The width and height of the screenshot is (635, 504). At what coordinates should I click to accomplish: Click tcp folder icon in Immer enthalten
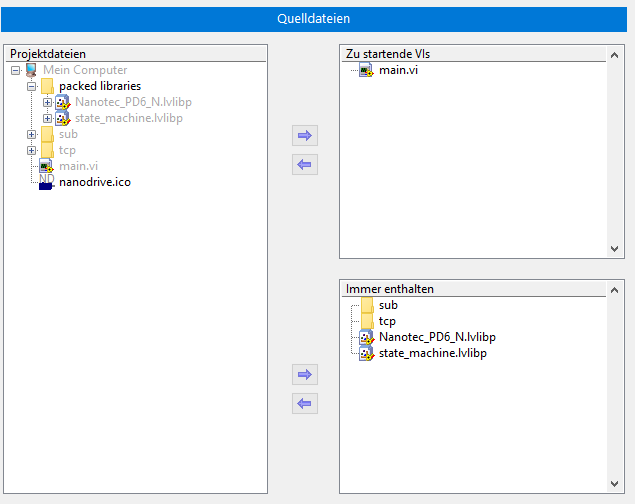click(x=367, y=321)
